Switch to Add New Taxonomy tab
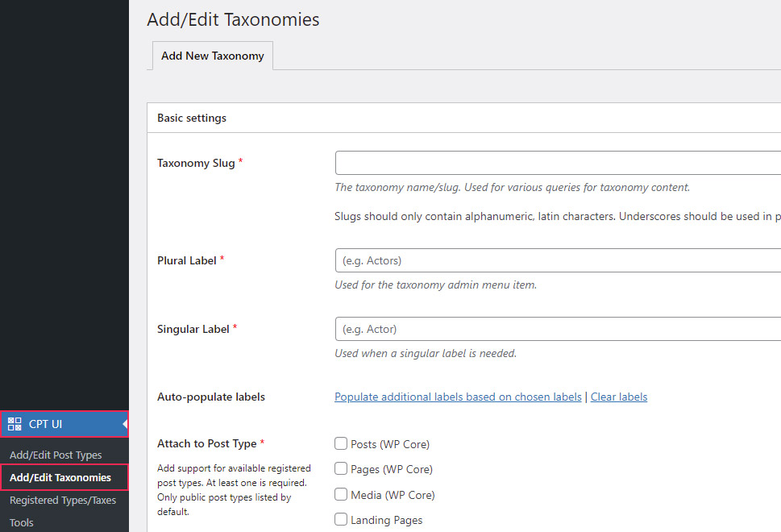 [x=212, y=56]
